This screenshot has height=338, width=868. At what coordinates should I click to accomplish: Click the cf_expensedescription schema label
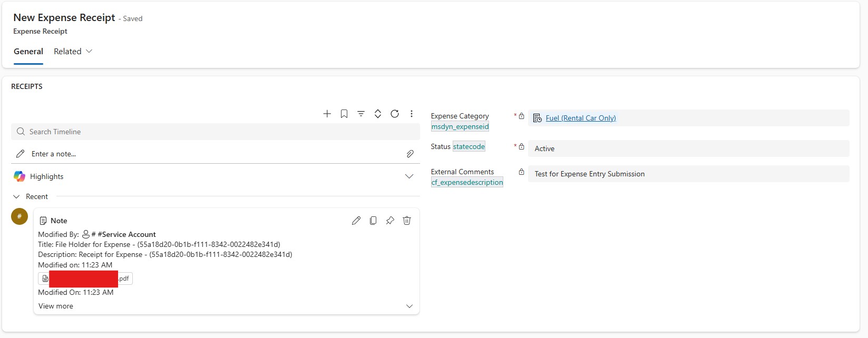click(467, 182)
